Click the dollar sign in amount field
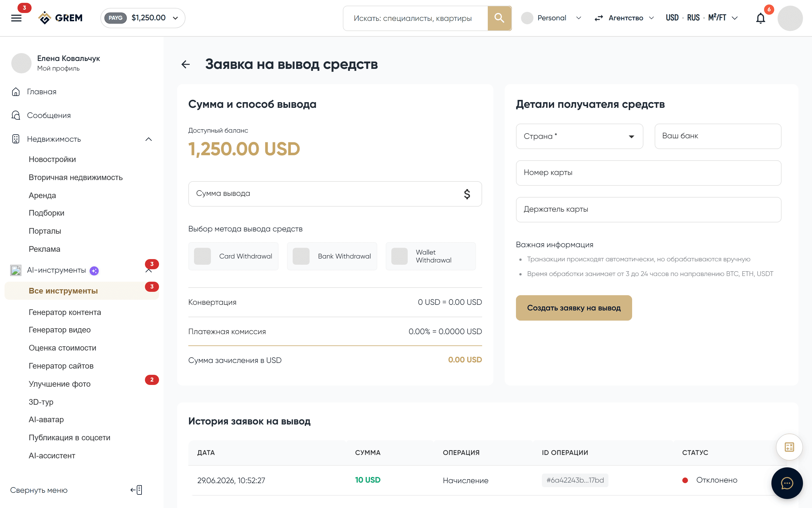Viewport: 812px width, 508px height. [467, 194]
